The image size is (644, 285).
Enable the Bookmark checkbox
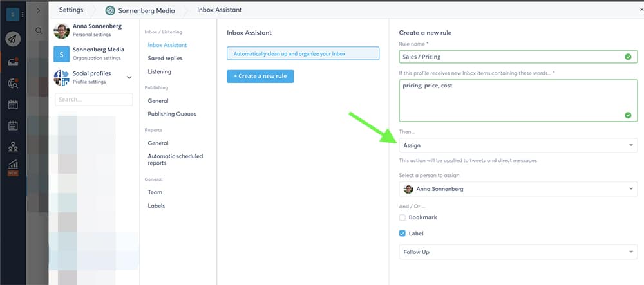tap(402, 217)
